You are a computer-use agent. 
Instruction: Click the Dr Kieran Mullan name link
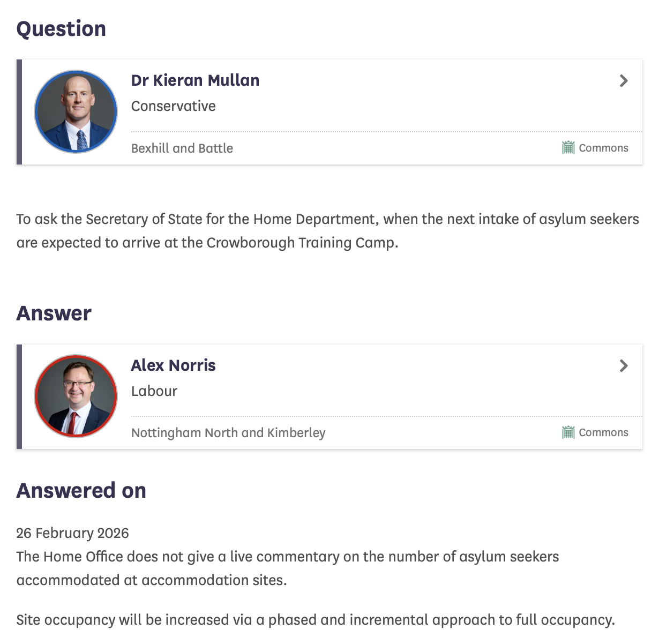[x=195, y=80]
